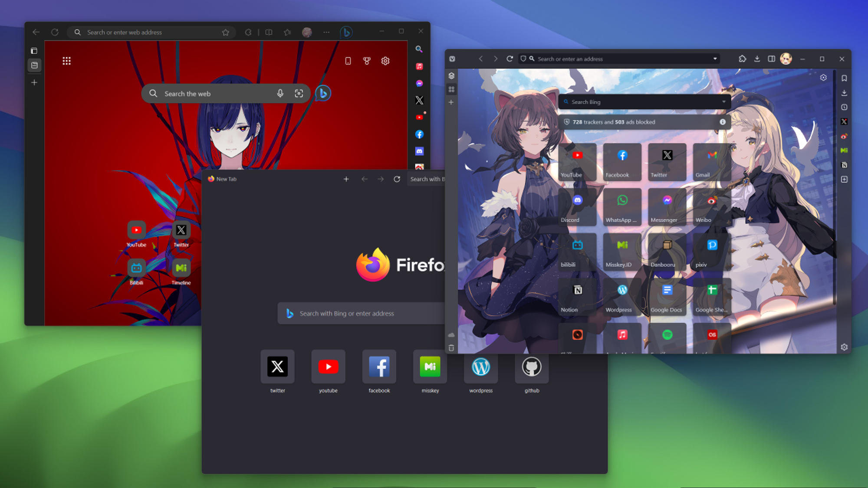The height and width of the screenshot is (488, 868).
Task: Reload page in Firefox window
Action: (x=397, y=179)
